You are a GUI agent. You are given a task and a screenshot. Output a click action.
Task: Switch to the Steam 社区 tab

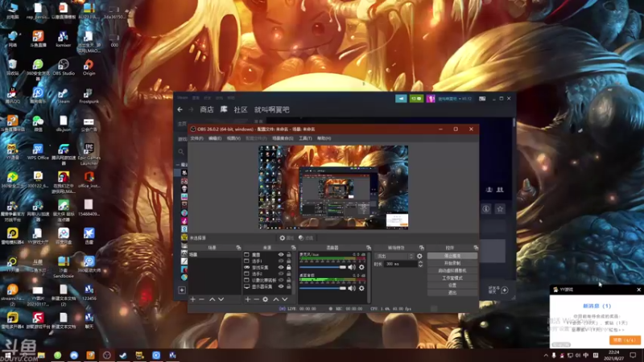tap(240, 109)
